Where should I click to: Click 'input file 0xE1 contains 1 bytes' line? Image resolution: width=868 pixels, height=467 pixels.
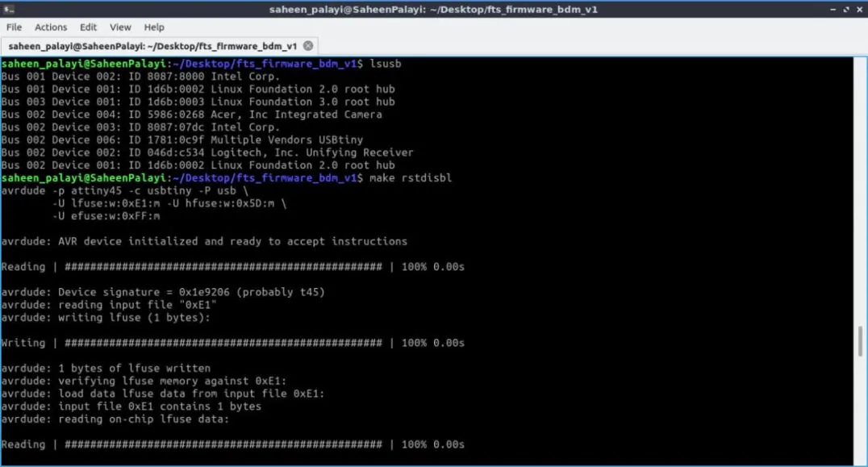[x=131, y=407]
